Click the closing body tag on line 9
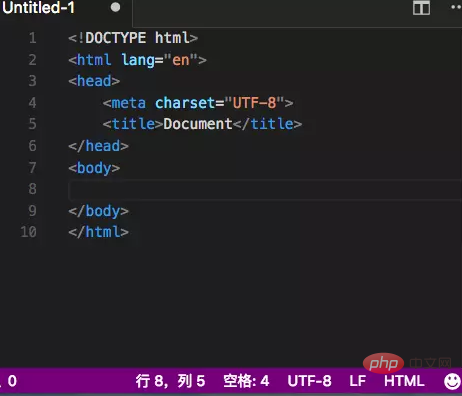462x396 pixels. tap(98, 211)
